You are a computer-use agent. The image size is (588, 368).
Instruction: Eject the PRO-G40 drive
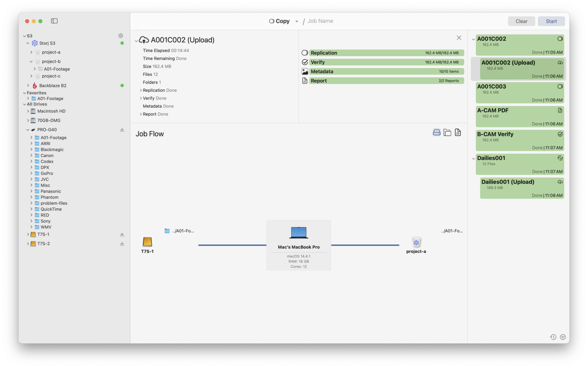122,130
